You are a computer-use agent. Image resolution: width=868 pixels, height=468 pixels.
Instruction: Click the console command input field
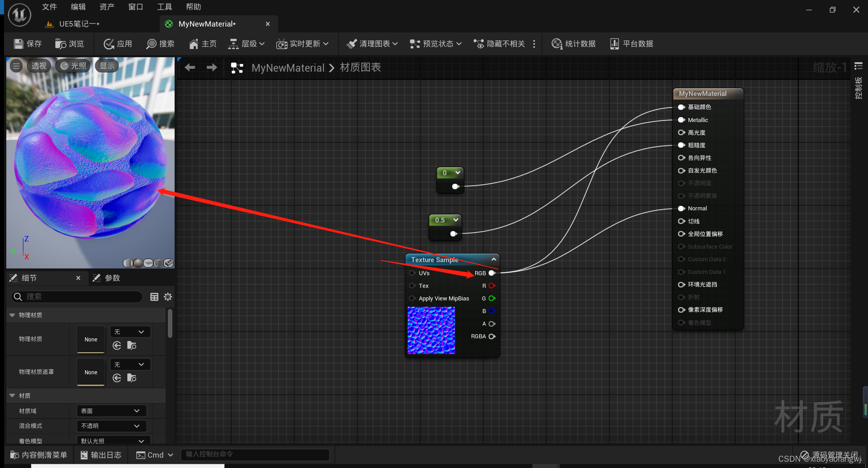255,454
